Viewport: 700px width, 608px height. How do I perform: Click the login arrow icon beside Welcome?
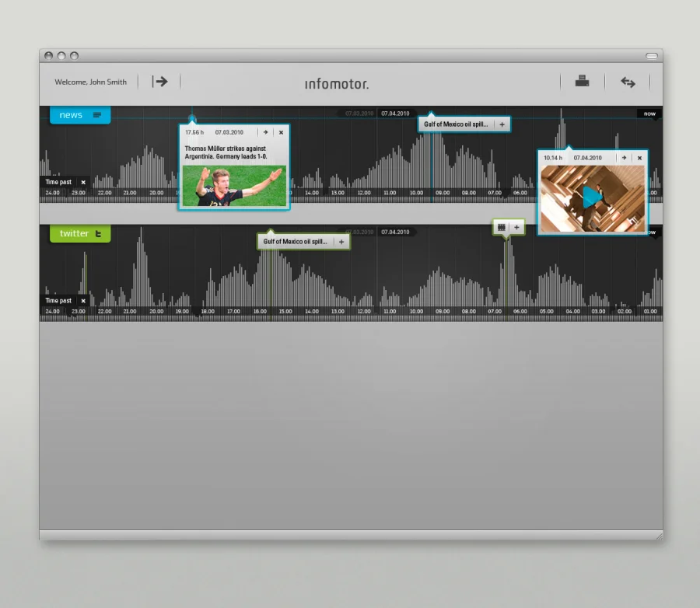point(160,82)
